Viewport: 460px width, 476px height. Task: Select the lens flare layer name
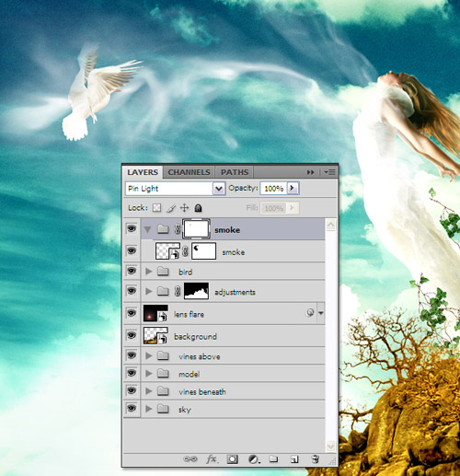[x=189, y=314]
